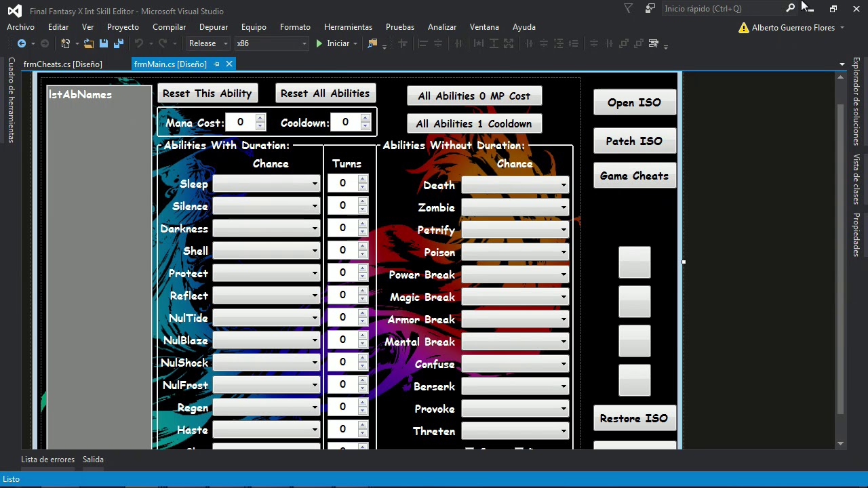Click the designer vertical scrollbar thumb
Screen dimensions: 868x488
[841, 259]
